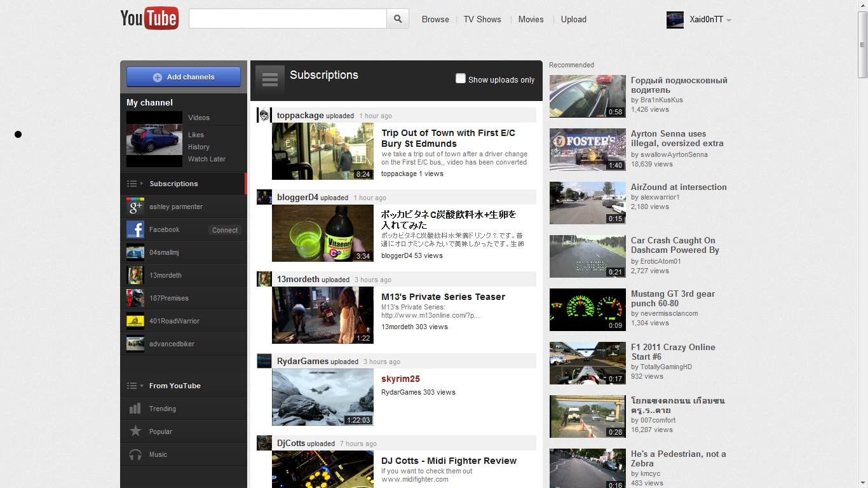This screenshot has height=488, width=868.
Task: Play the toppackage bus trip thumbnail
Action: tap(323, 151)
